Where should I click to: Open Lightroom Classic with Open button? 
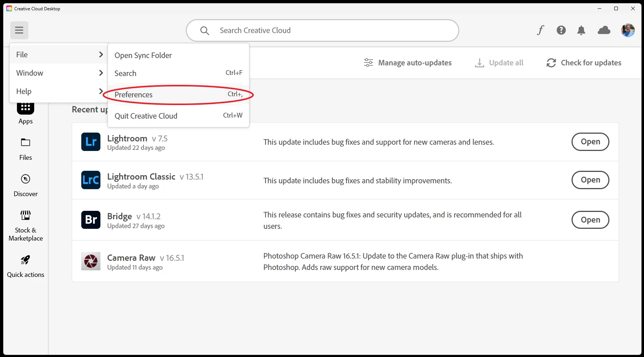pyautogui.click(x=590, y=180)
